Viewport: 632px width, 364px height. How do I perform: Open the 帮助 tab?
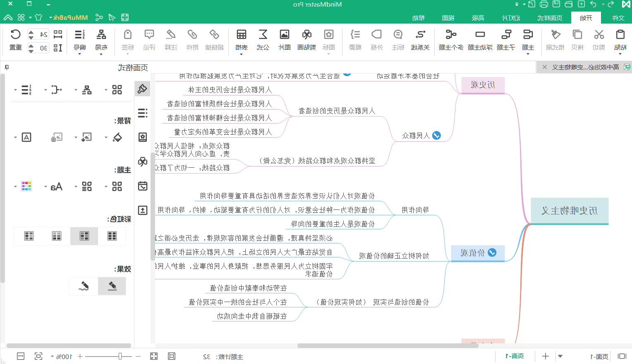pos(418,18)
